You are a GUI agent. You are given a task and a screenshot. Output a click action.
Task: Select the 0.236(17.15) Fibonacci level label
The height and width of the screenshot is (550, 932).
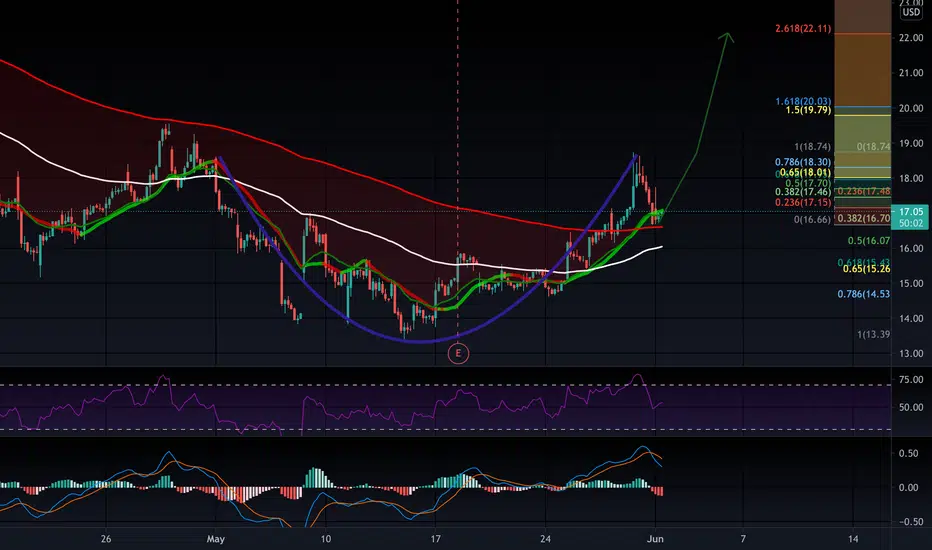tap(803, 203)
